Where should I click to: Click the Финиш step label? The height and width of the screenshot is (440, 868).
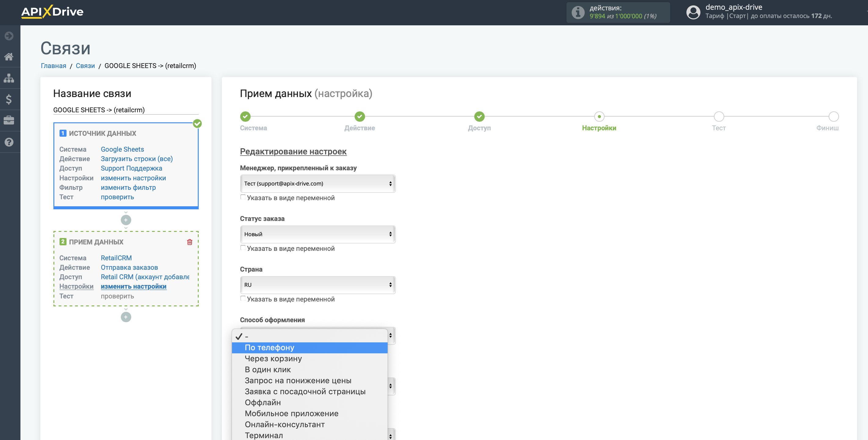click(827, 128)
